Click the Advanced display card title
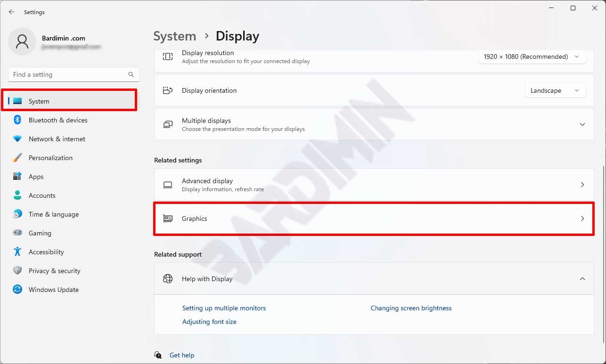This screenshot has width=606, height=364. 207,181
